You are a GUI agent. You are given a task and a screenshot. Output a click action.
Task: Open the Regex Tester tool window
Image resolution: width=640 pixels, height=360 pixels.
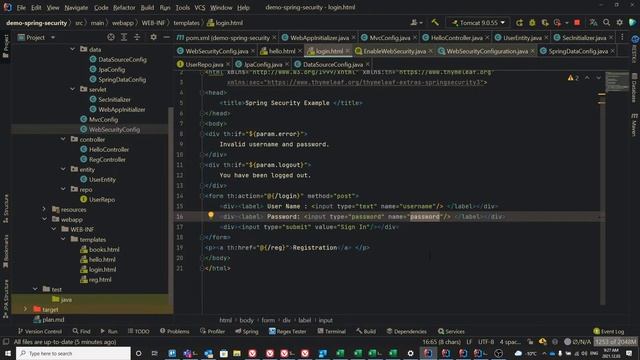point(287,331)
